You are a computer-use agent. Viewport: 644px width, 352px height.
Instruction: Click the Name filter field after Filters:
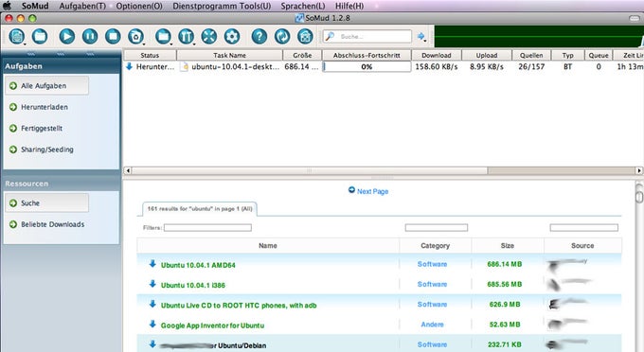(x=207, y=227)
